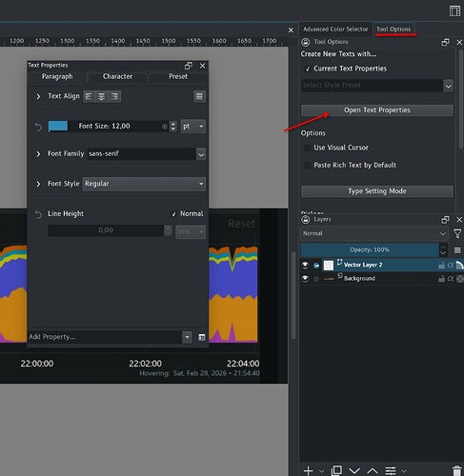This screenshot has width=464, height=476.
Task: Add a new layer with plus icon
Action: [308, 470]
